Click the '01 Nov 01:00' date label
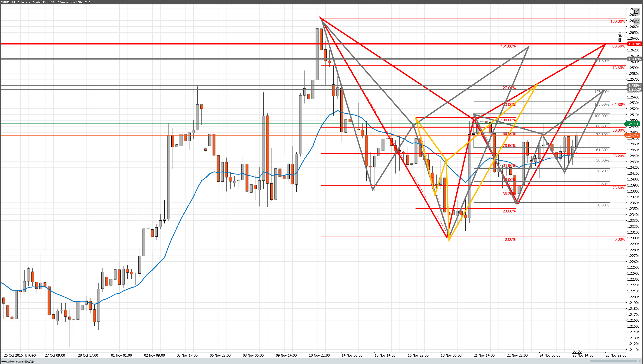The height and width of the screenshot is (364, 643). [121, 355]
